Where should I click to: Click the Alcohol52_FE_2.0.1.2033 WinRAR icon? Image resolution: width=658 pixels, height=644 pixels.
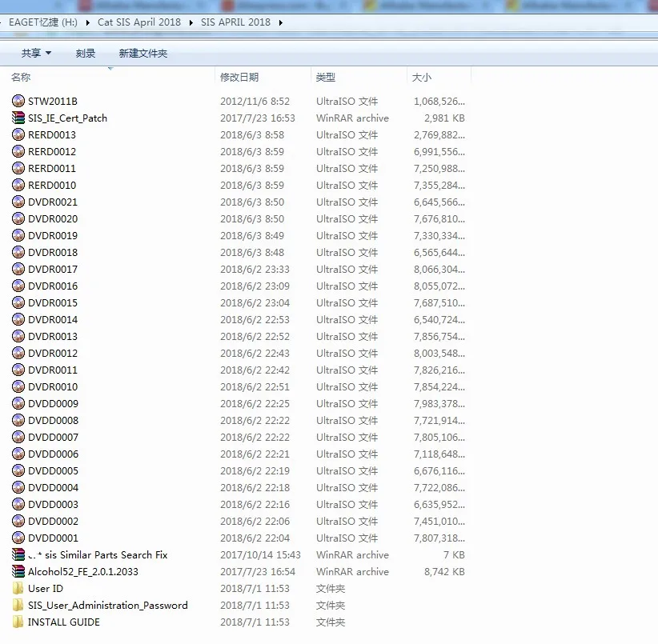click(18, 571)
